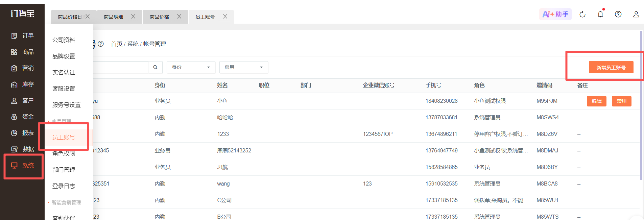The width and height of the screenshot is (644, 220).
Task: Open the 报表 section in sidebar
Action: point(22,133)
